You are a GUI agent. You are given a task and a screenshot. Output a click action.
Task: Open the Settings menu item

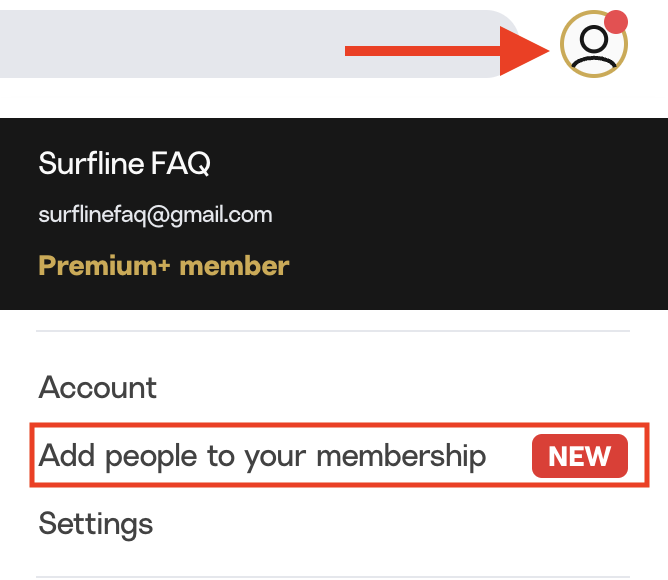[95, 524]
